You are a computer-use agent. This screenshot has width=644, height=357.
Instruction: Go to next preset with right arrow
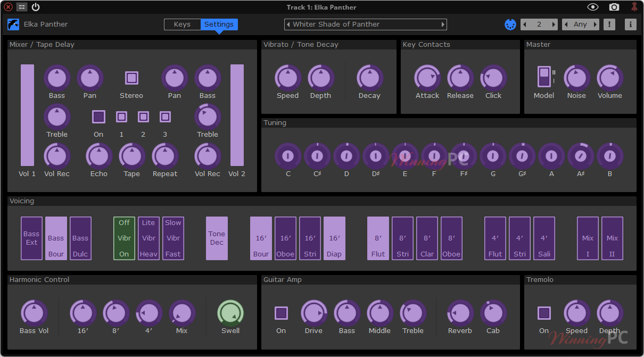(443, 24)
